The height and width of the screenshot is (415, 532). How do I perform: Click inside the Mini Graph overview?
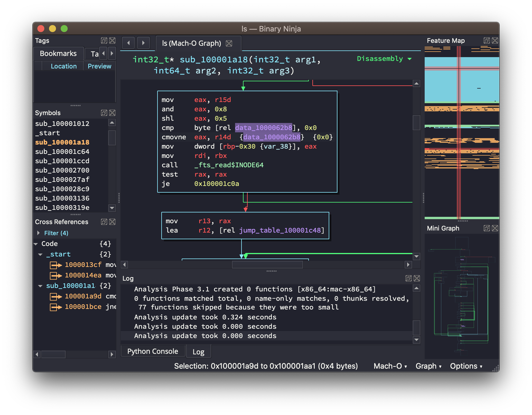point(462,296)
